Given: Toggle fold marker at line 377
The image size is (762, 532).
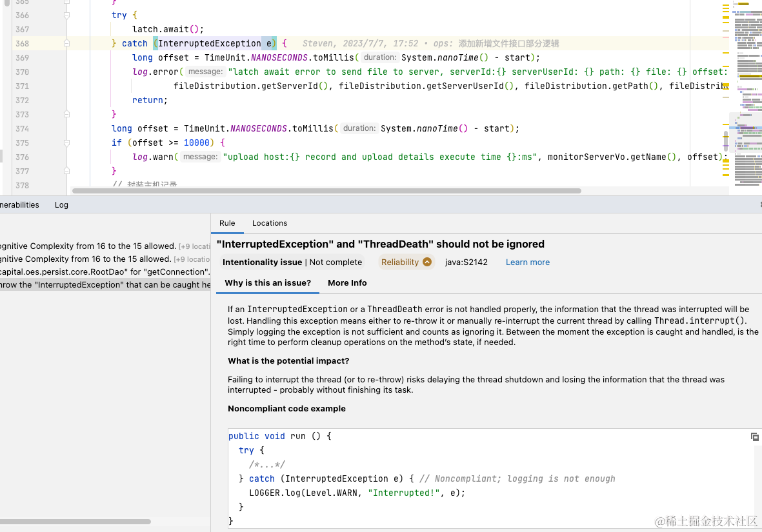Looking at the screenshot, I should click(66, 171).
